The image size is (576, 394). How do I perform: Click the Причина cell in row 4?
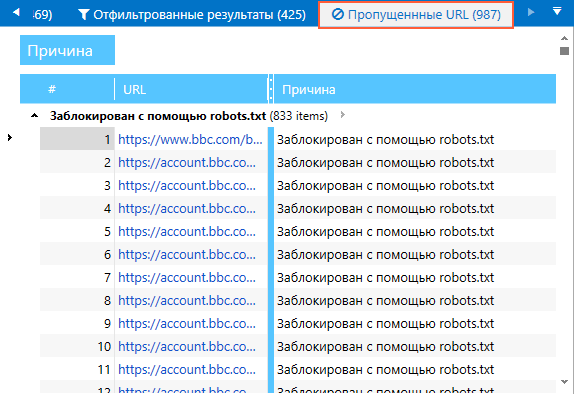point(415,209)
